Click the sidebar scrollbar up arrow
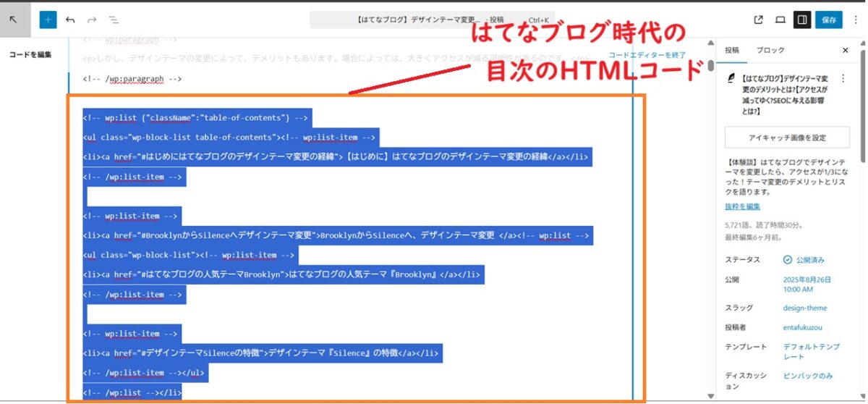The height and width of the screenshot is (404, 868). pos(863,43)
